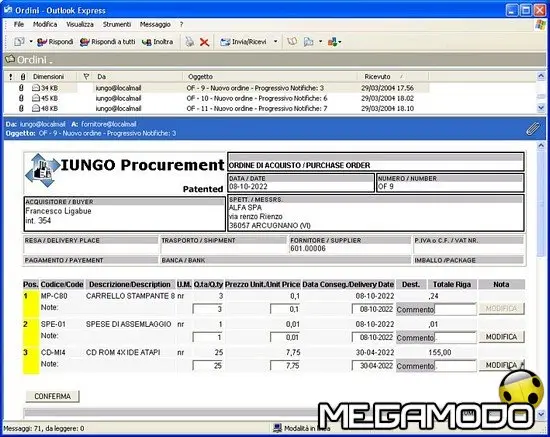Viewport: 550px width, 437px height.
Task: Open the Modifica menu
Action: 45,24
